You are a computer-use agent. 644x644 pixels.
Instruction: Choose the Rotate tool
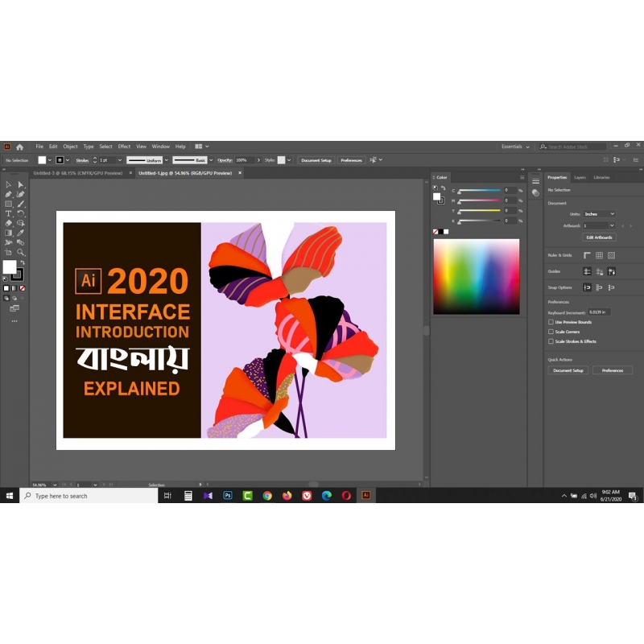[21, 213]
